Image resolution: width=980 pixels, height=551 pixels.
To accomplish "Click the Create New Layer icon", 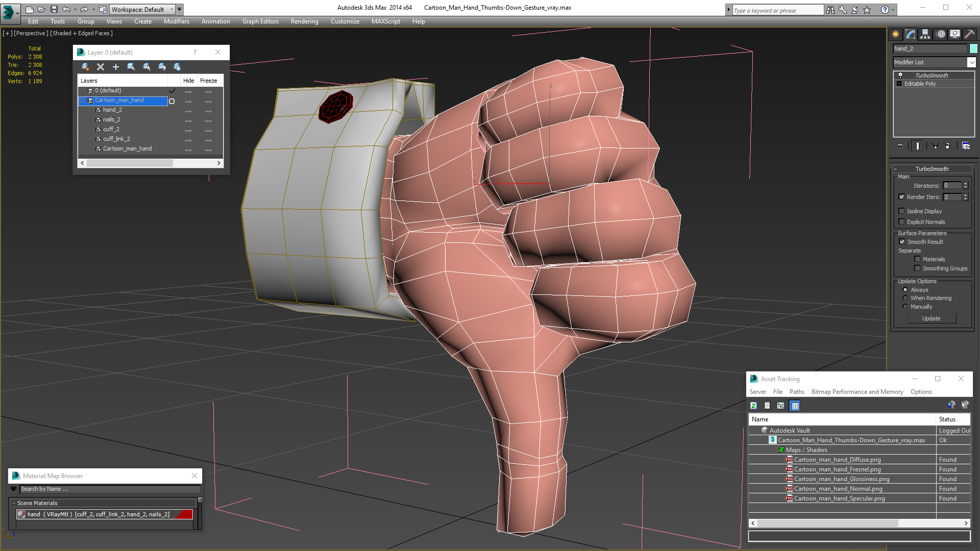I will [x=85, y=67].
